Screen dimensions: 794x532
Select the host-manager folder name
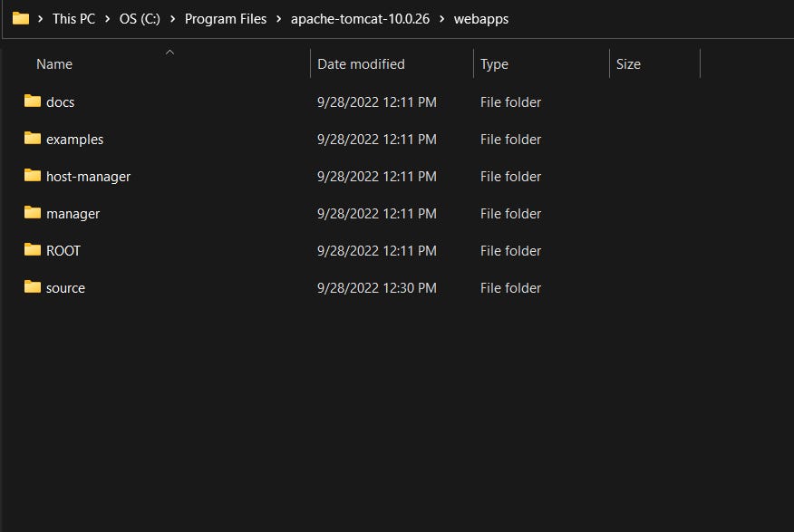point(89,177)
